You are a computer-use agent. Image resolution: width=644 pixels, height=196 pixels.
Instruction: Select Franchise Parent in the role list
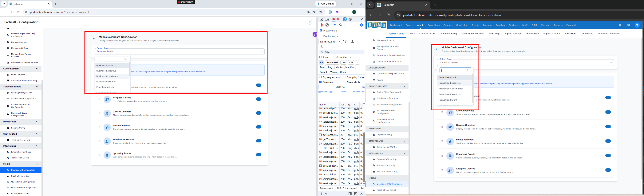coord(455,100)
